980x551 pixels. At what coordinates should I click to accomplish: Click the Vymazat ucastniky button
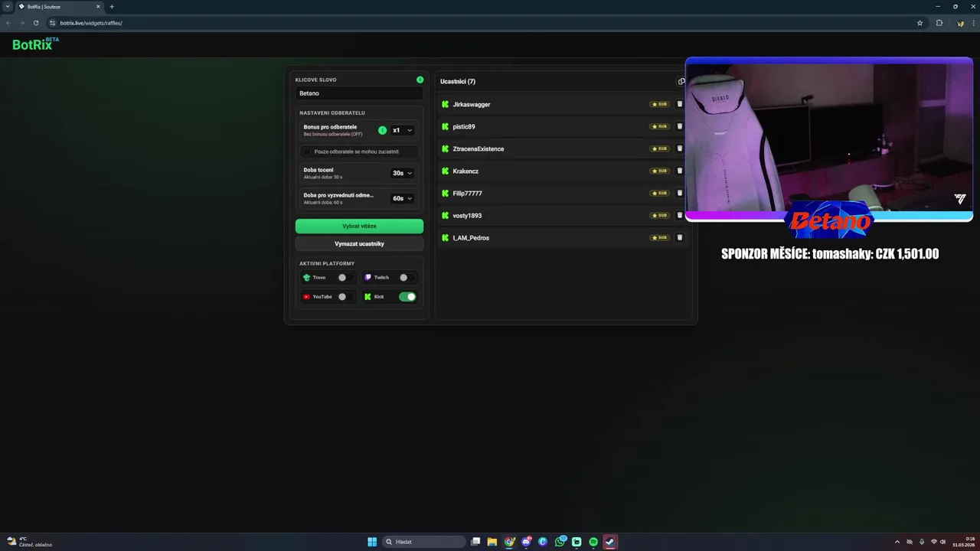point(359,243)
